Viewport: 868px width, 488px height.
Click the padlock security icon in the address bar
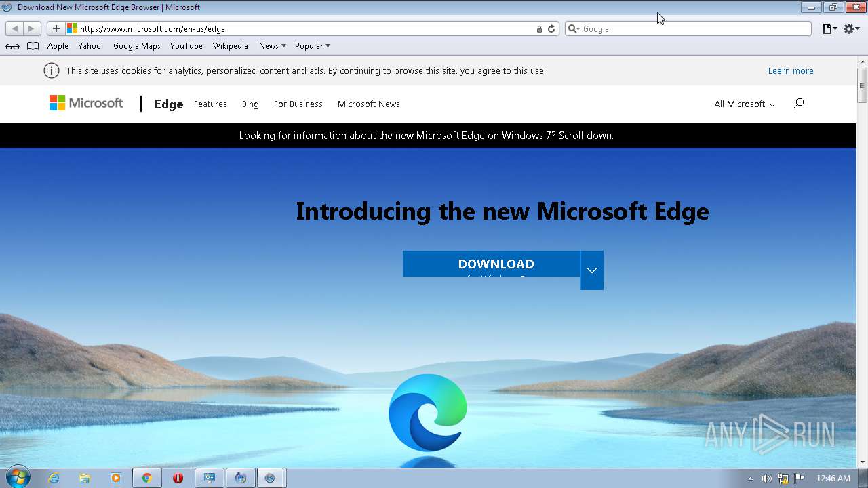539,29
